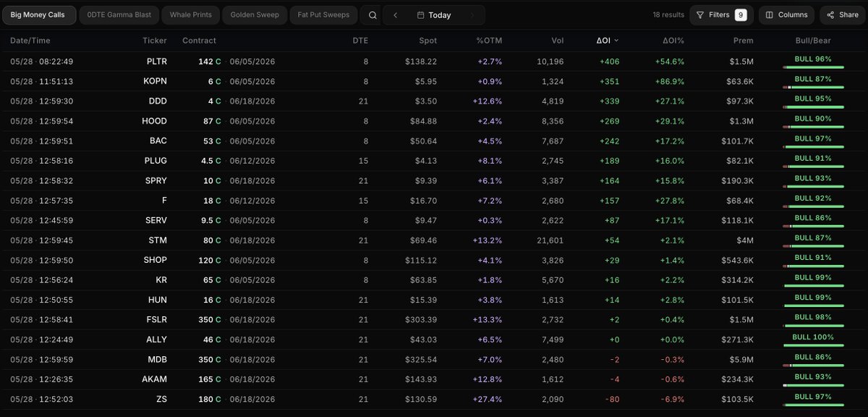Click the 4.5 C contract for PLUG
The width and height of the screenshot is (868, 417).
pyautogui.click(x=211, y=161)
